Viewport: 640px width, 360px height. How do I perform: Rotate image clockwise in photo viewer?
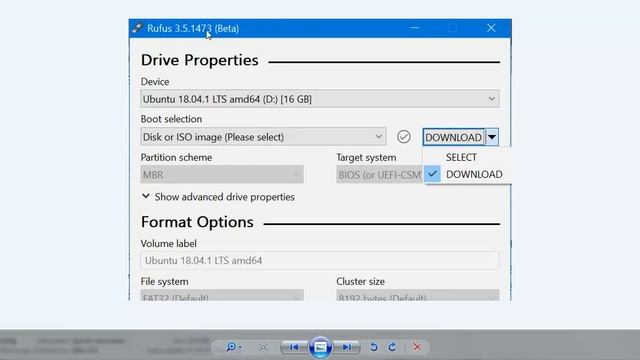point(392,347)
